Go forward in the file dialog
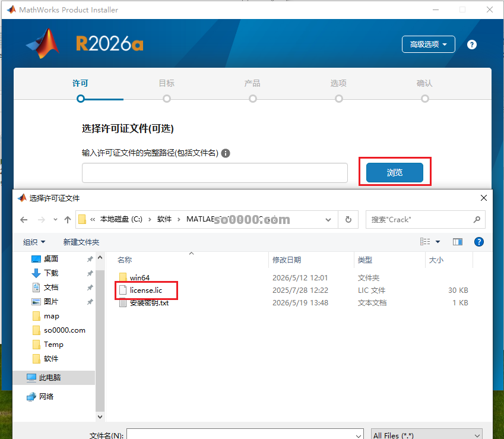The height and width of the screenshot is (439, 504). 42,220
